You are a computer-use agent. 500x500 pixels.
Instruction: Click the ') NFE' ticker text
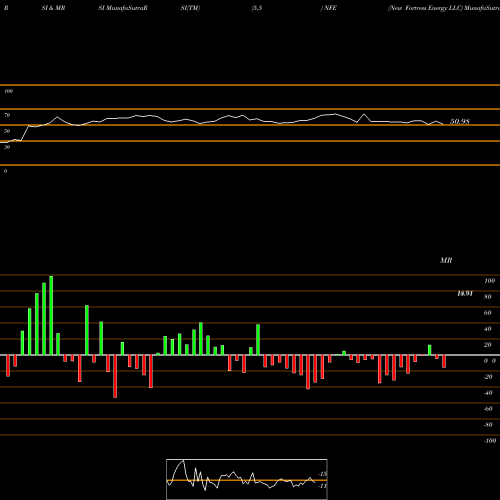point(329,8)
